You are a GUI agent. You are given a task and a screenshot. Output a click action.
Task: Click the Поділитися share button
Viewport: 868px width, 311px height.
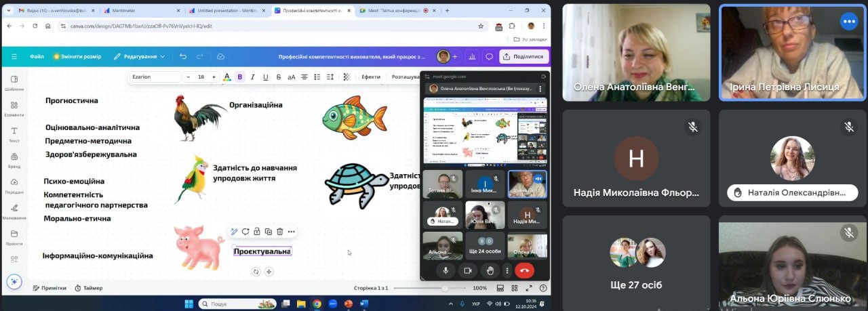click(524, 57)
